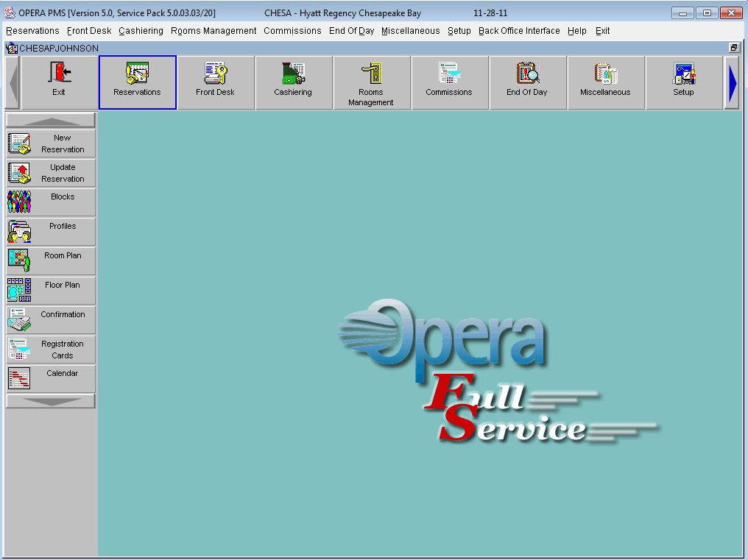Click the Exit toolbar icon

pos(59,82)
